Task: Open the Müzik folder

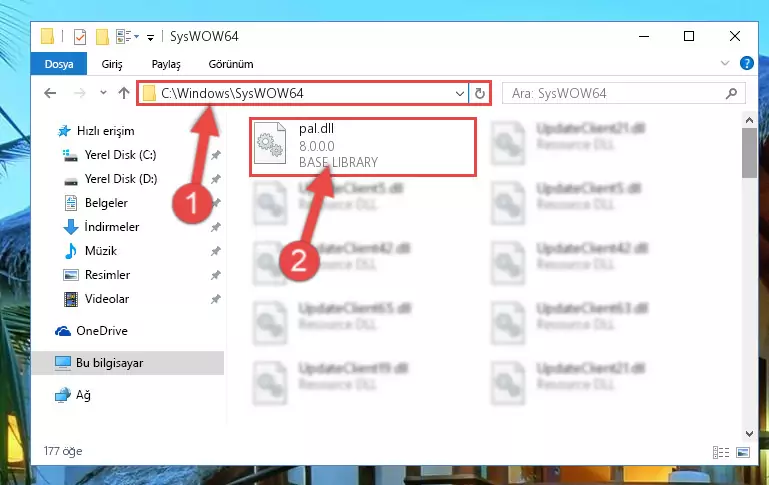Action: click(x=101, y=251)
